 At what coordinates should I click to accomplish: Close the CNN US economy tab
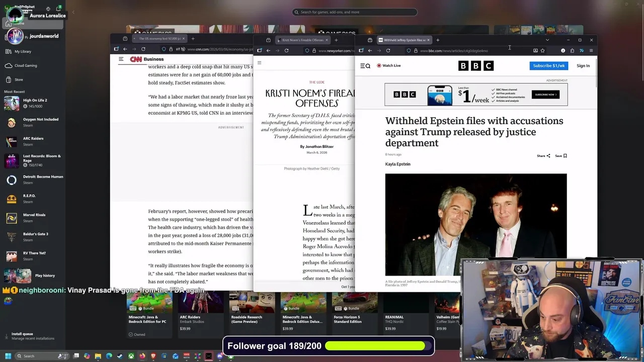[183, 38]
